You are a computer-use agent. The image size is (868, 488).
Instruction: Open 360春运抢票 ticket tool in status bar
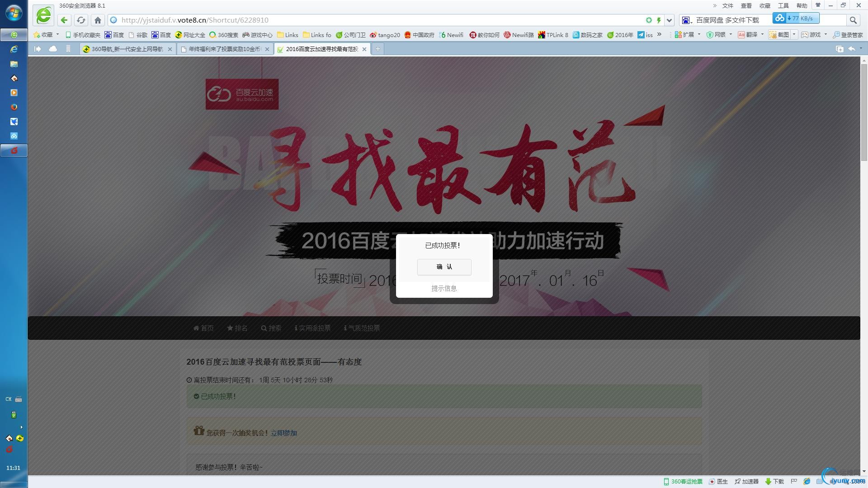click(x=683, y=481)
